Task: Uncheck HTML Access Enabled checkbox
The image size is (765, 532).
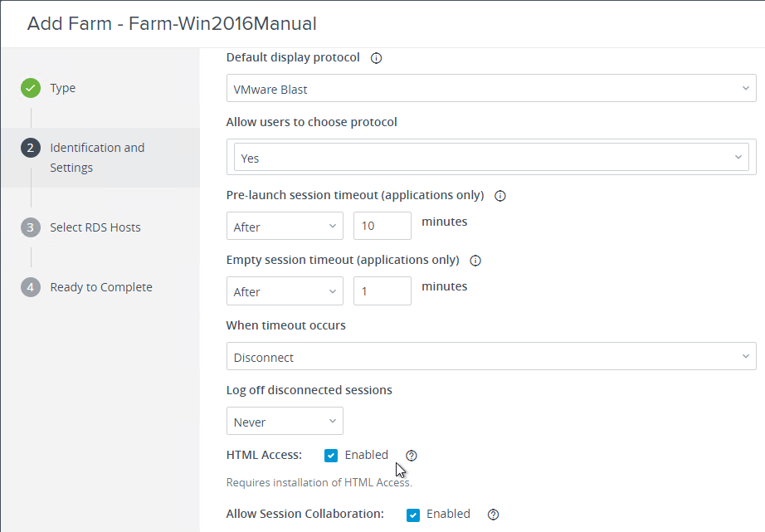Action: (x=331, y=455)
